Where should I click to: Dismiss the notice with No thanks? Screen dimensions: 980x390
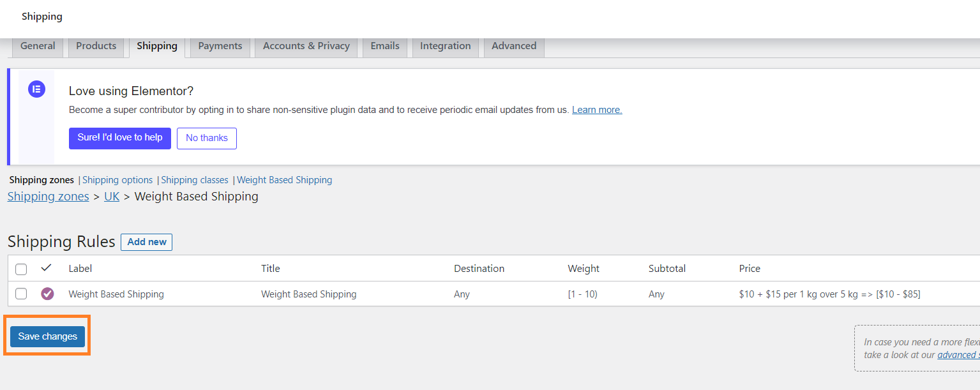(207, 138)
